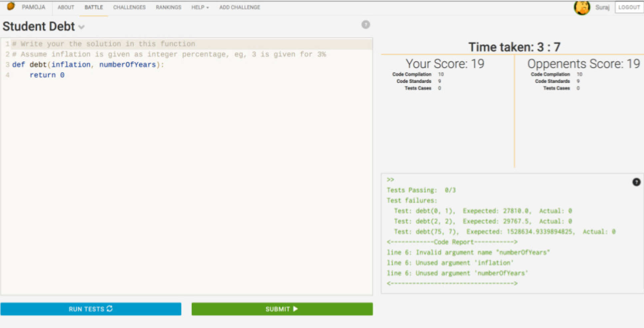Screen dimensions: 644x328
Task: Submit the solution with SUBMIT button
Action: 282,309
